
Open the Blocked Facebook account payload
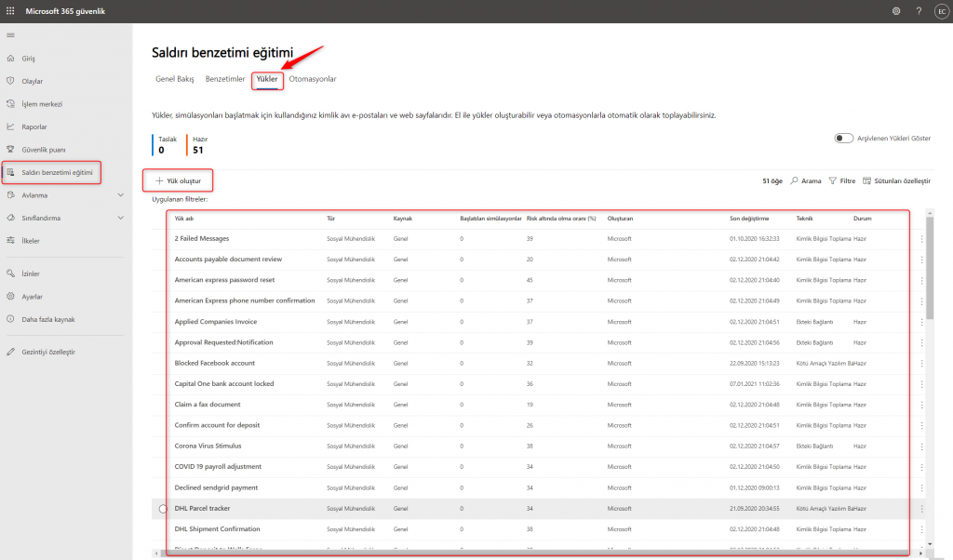coord(214,363)
